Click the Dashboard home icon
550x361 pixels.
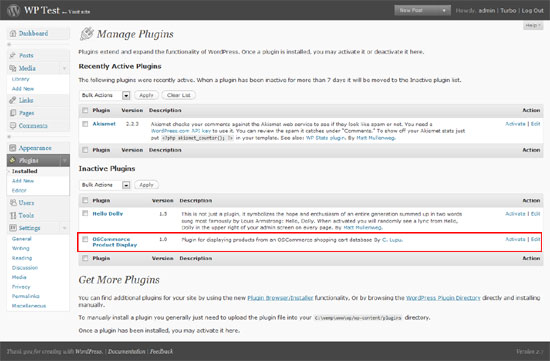(x=13, y=34)
